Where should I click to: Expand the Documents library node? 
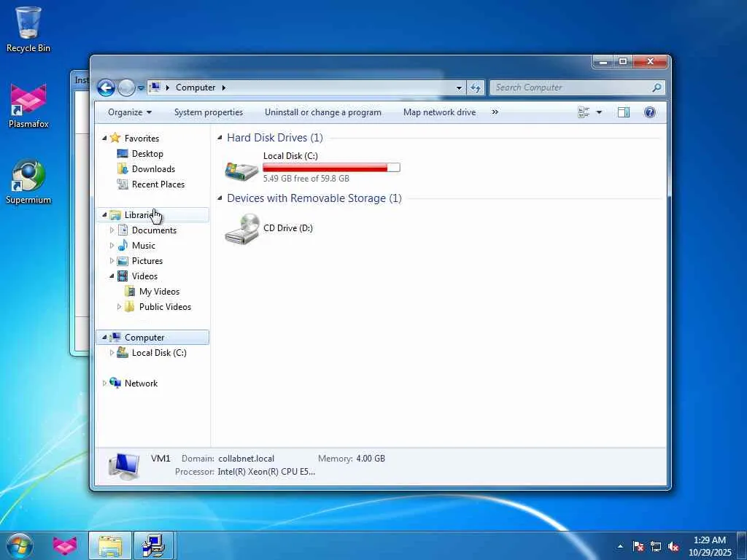(112, 230)
